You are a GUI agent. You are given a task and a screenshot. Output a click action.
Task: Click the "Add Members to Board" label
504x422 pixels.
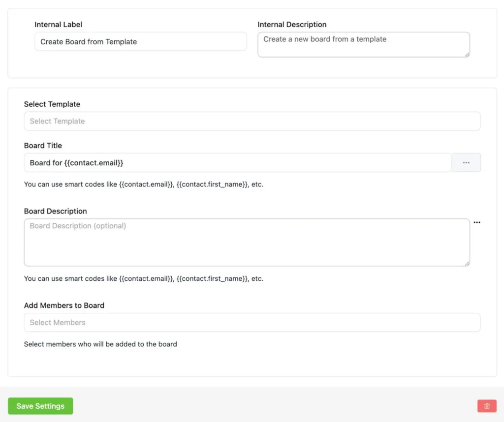click(64, 305)
